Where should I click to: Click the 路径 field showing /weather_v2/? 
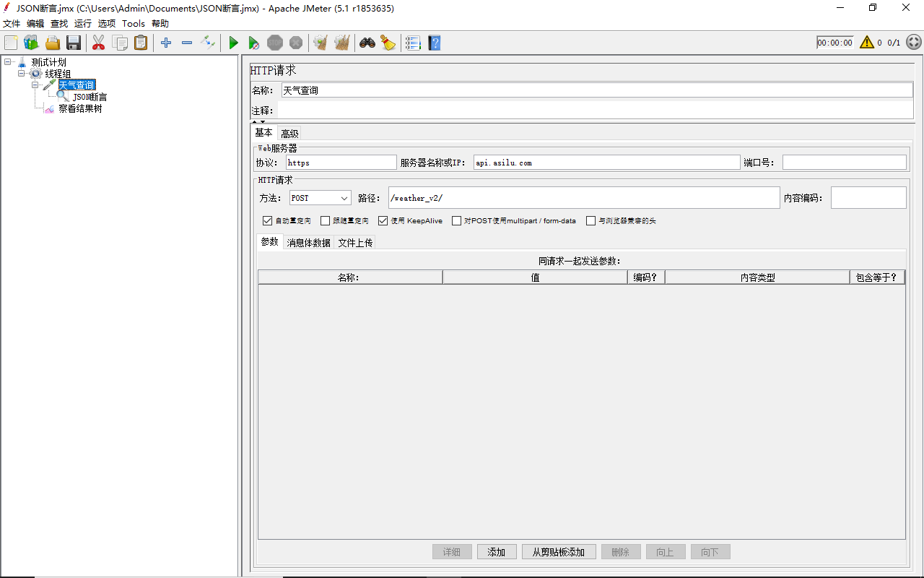click(584, 198)
